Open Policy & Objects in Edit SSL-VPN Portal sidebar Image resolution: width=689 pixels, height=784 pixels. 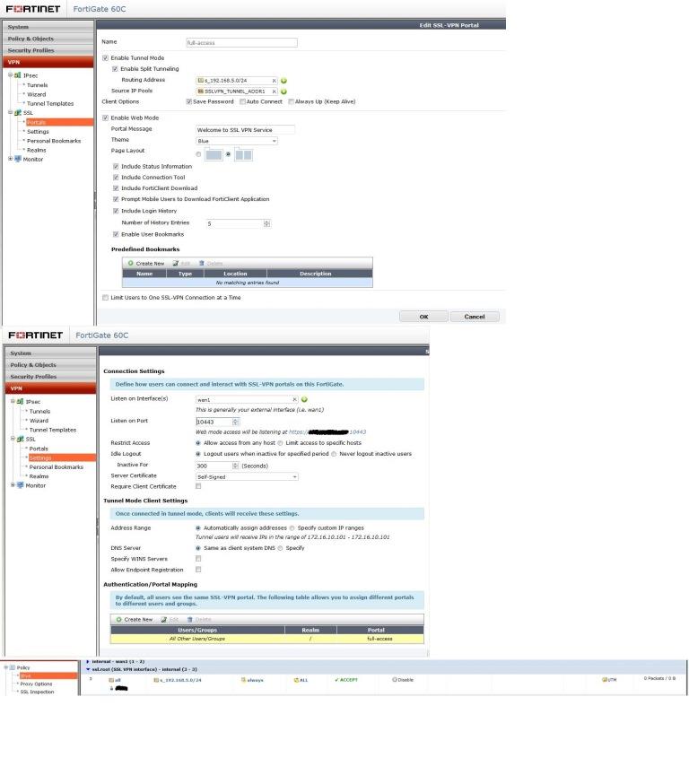point(48,39)
